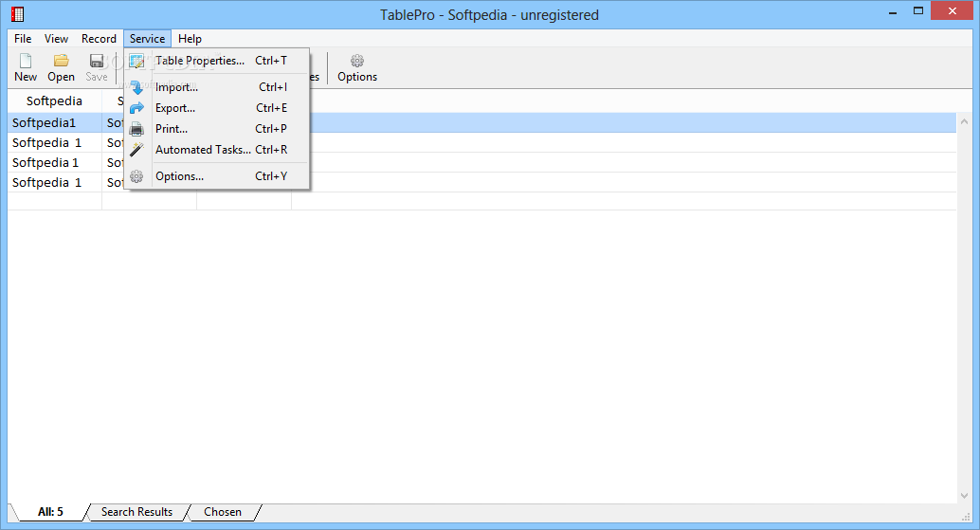Click the Open folder toolbar icon
The height and width of the screenshot is (530, 980).
pos(61,61)
